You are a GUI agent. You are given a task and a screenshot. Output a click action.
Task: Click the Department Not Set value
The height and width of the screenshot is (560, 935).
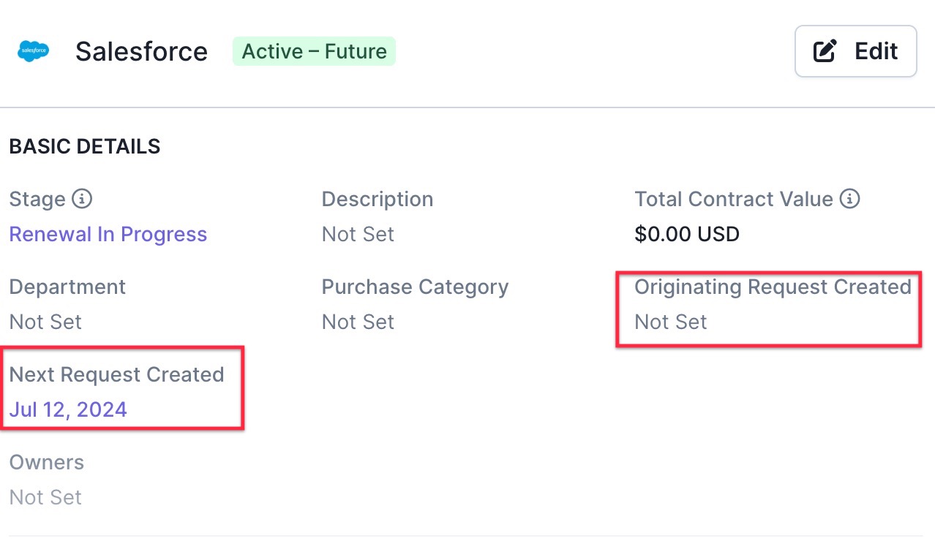click(45, 322)
